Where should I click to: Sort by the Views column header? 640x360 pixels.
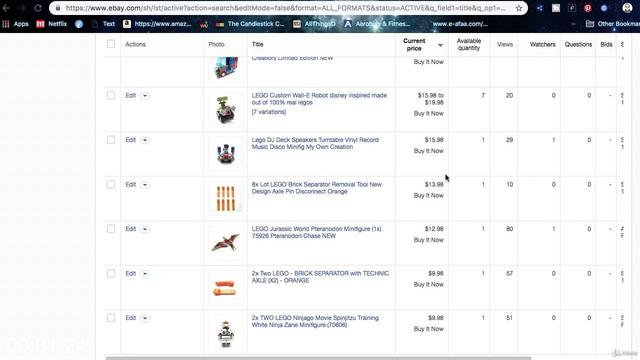click(505, 44)
